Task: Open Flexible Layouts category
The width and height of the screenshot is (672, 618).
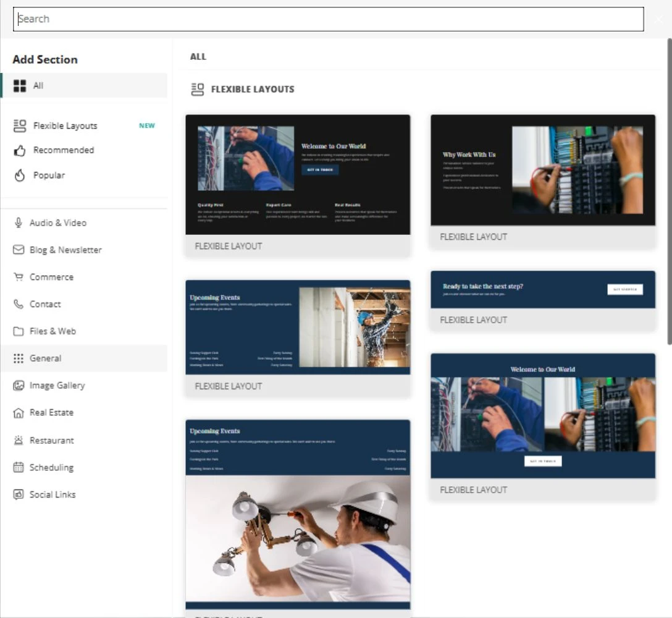Action: coord(85,125)
